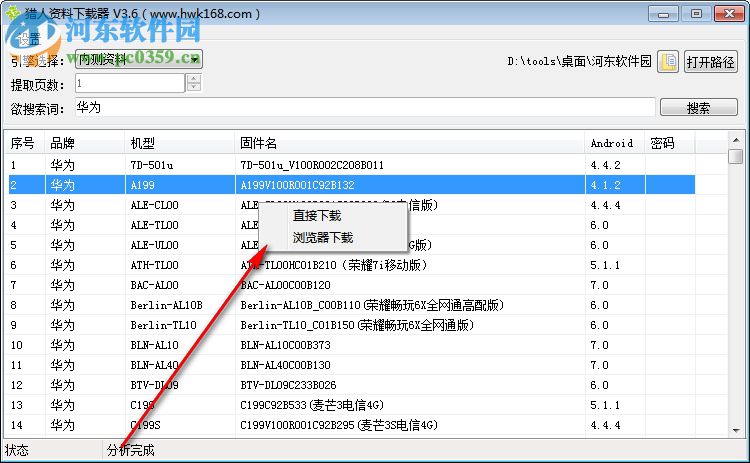Sort by the 序号 column header
Viewport: 750px width, 463px height.
pyautogui.click(x=24, y=143)
